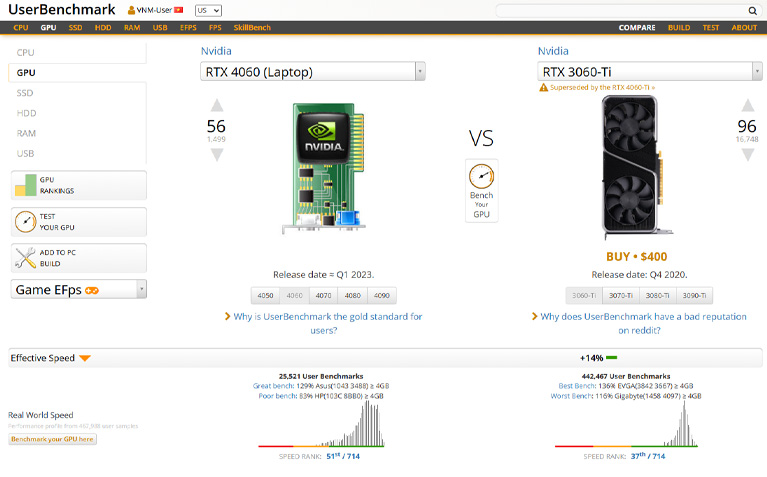This screenshot has height=477, width=767.
Task: Open FPS in top navigation bar
Action: coord(215,28)
